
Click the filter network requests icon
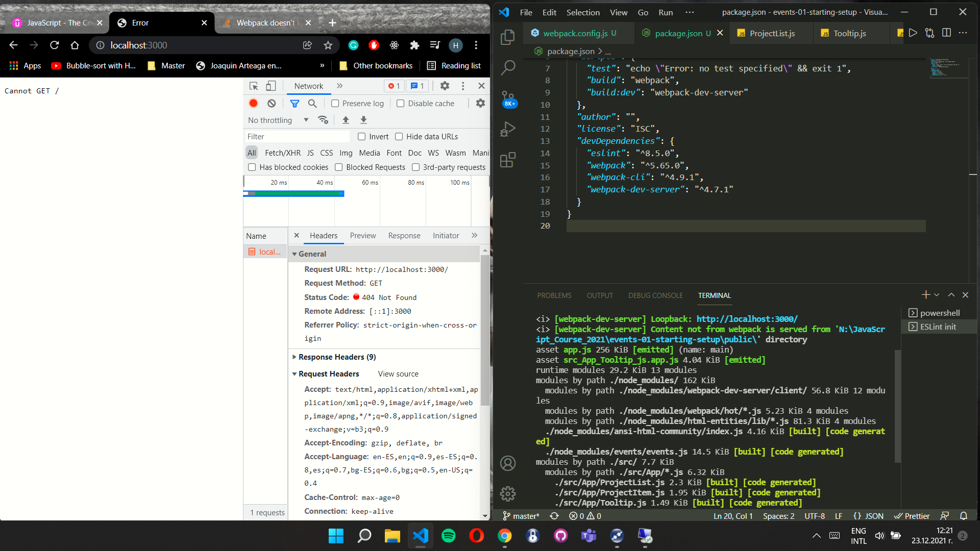pos(294,103)
